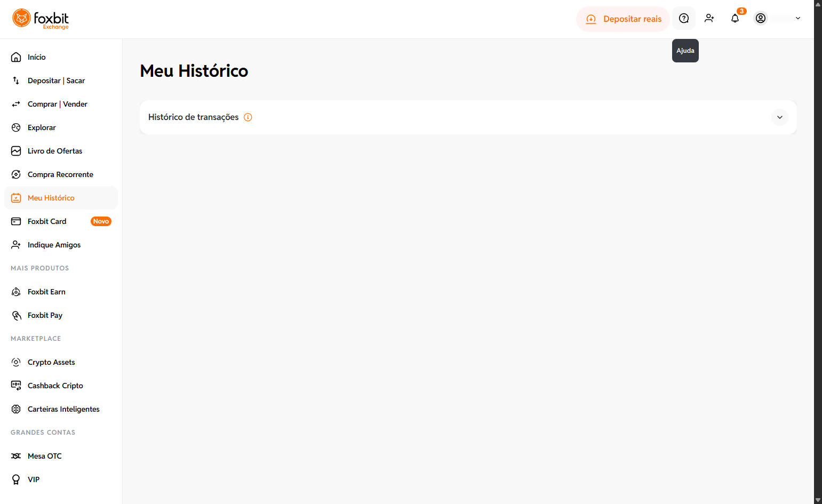Open Cashback Cripto page
Viewport: 822px width, 504px height.
click(x=61, y=386)
